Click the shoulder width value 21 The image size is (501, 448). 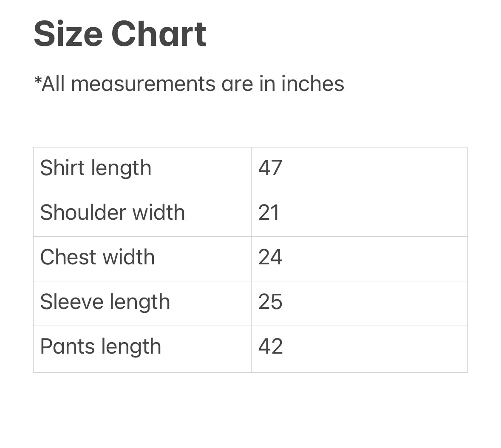[269, 213]
